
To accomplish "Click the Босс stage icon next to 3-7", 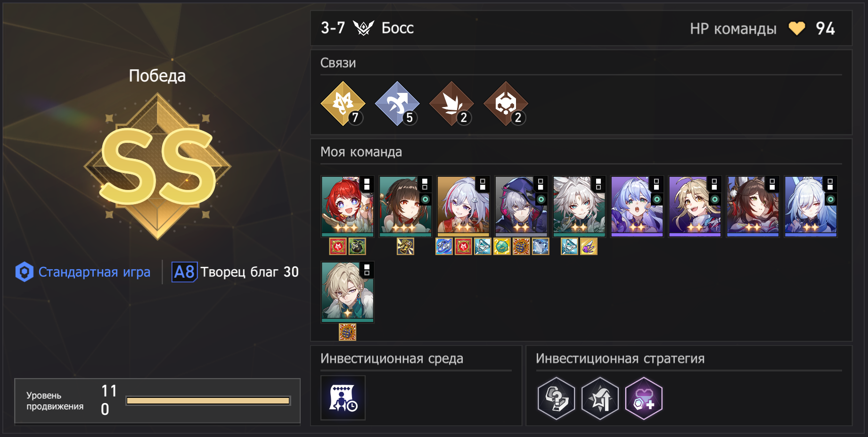I will 363,28.
